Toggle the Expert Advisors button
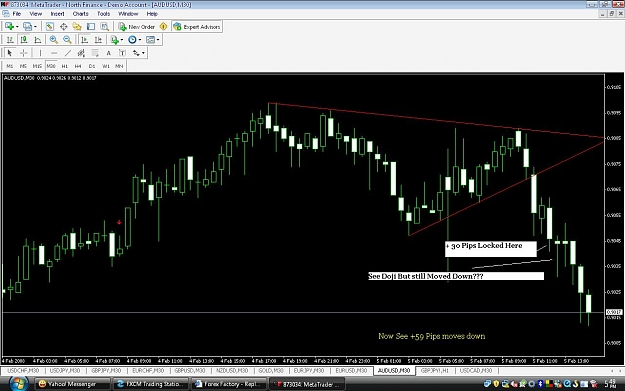The width and height of the screenshot is (625, 391). click(197, 27)
